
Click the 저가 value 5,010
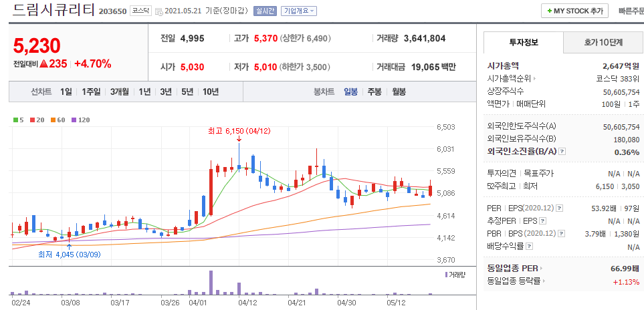click(x=265, y=67)
